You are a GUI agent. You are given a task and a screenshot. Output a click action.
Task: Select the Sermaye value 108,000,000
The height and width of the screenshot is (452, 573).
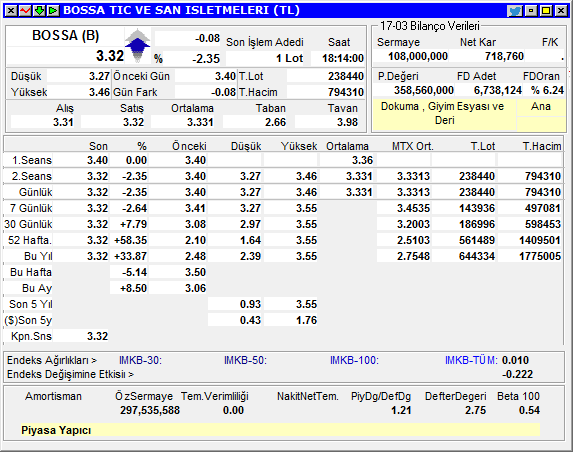tap(418, 56)
